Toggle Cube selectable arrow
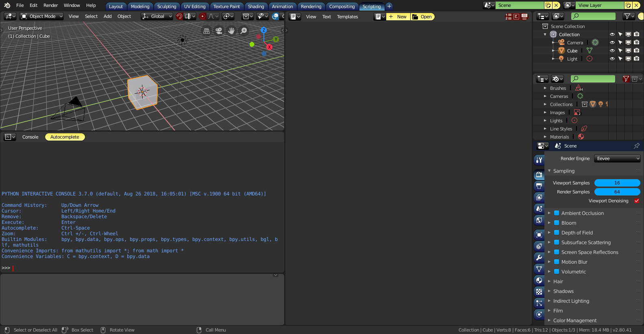This screenshot has width=644, height=334. pyautogui.click(x=620, y=51)
